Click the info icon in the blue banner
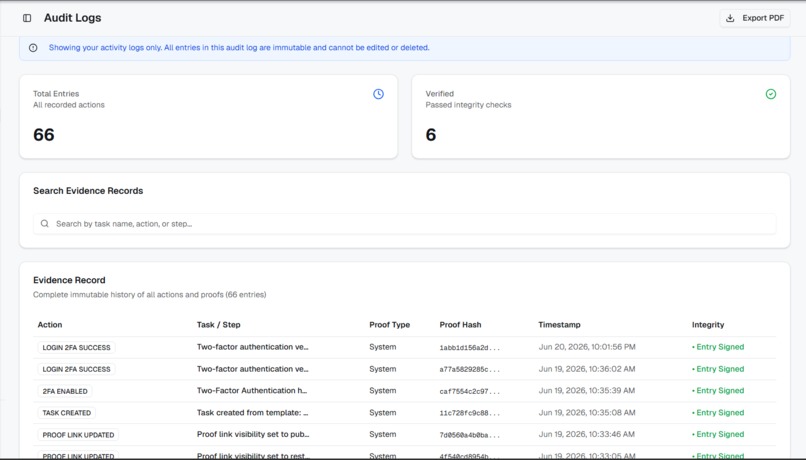The width and height of the screenshot is (806, 460). click(x=33, y=48)
